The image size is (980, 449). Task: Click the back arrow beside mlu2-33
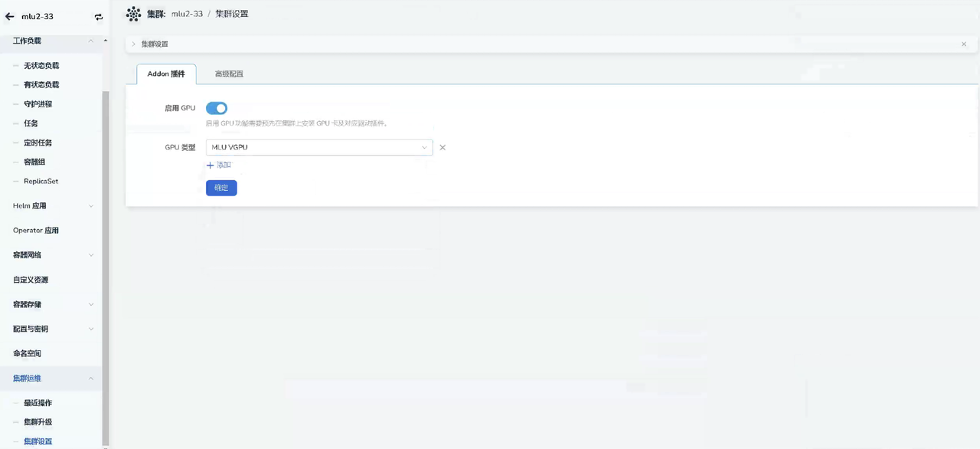(10, 16)
